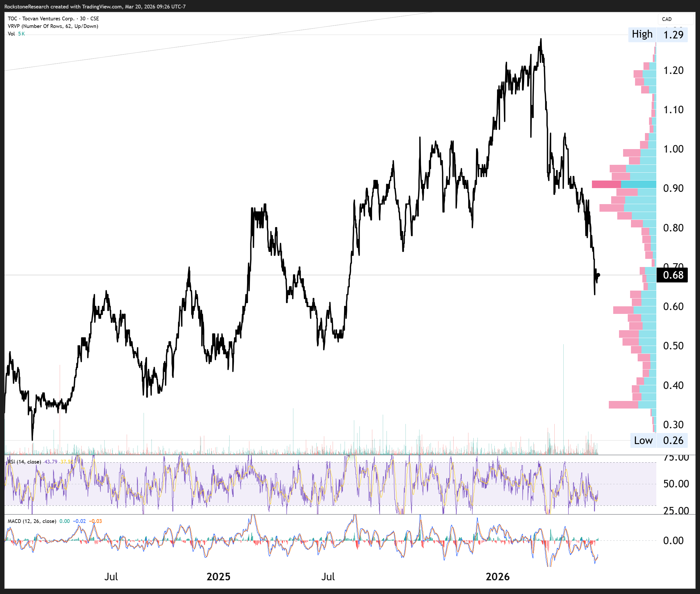
Task: Click the 2025 time axis label
Action: click(218, 577)
